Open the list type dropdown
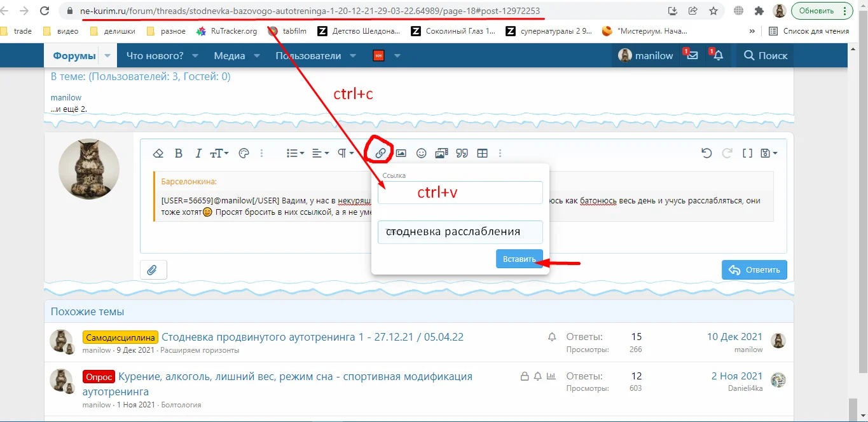This screenshot has width=868, height=422. [x=295, y=153]
